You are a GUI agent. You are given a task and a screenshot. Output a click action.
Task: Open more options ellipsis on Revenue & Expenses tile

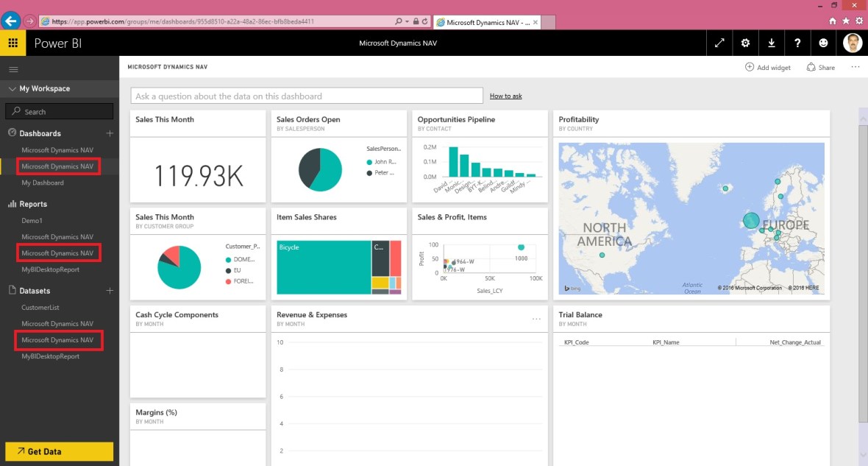coord(536,317)
